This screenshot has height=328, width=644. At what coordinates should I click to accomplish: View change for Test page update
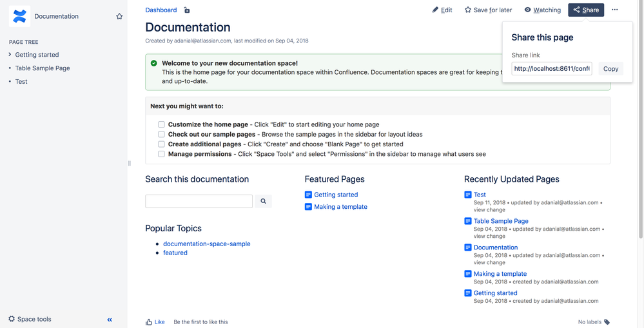coord(489,210)
